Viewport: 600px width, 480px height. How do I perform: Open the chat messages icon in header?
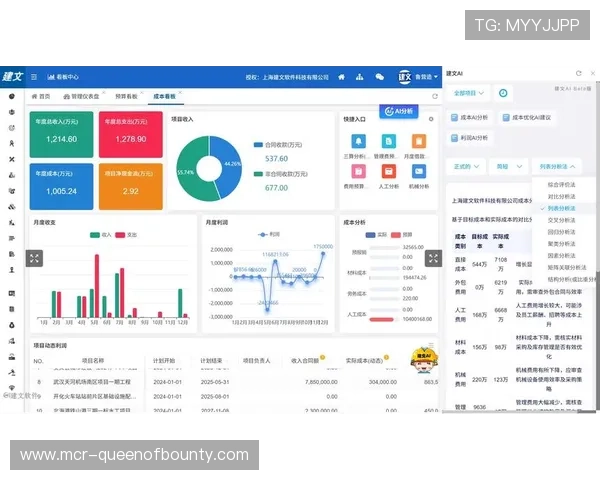378,76
